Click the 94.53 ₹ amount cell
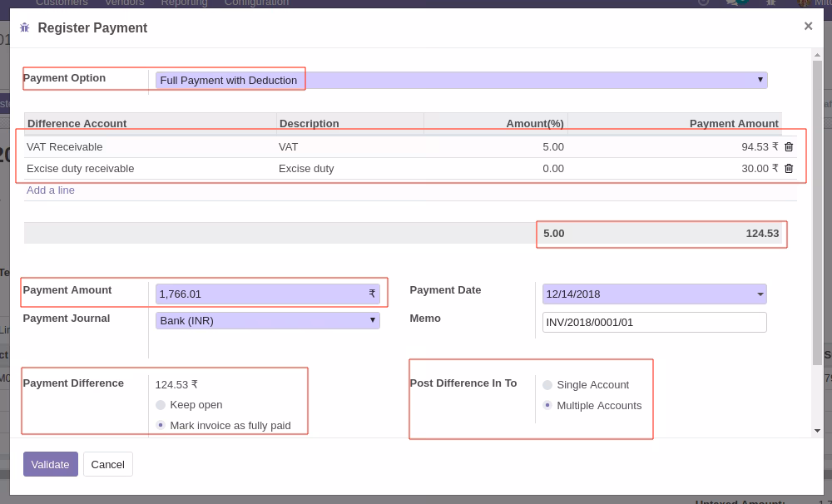 pos(760,147)
